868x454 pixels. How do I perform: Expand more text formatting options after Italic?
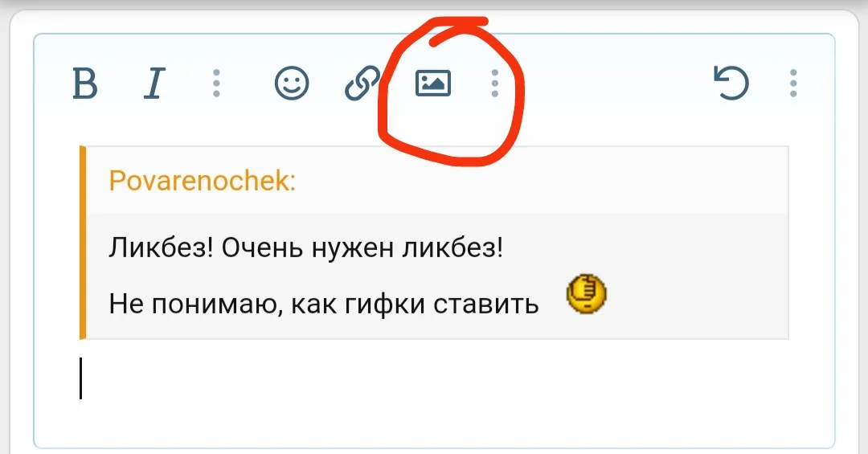click(x=216, y=84)
